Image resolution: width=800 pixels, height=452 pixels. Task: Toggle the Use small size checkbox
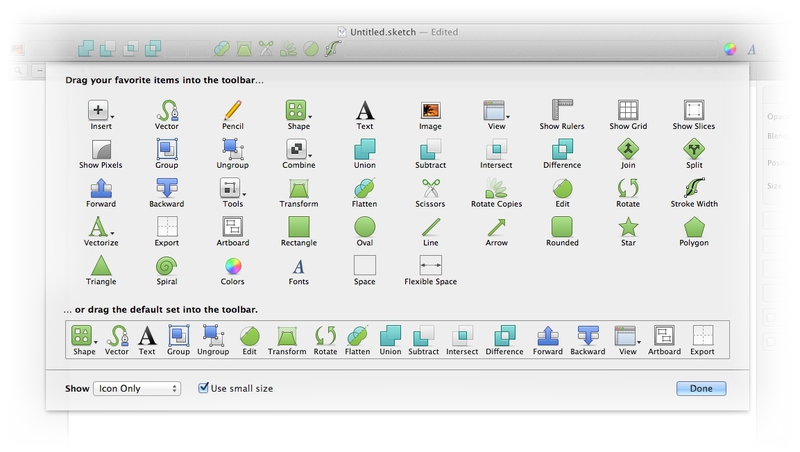click(x=203, y=388)
